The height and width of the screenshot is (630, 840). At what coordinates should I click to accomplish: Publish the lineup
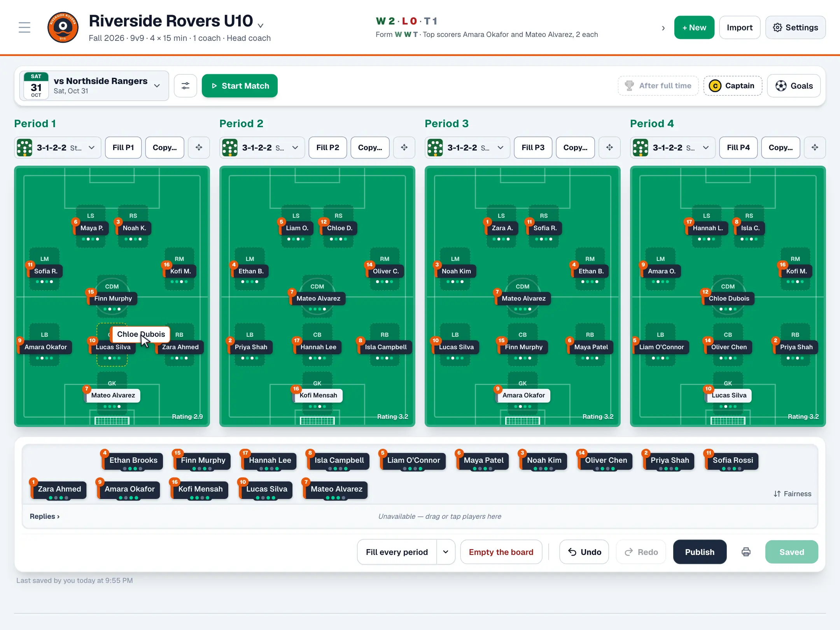(700, 552)
